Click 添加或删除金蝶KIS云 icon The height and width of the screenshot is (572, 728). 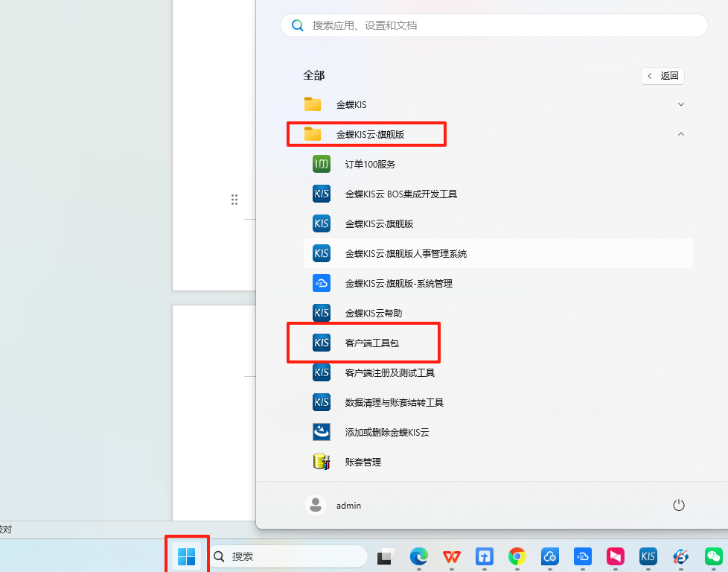tap(322, 432)
